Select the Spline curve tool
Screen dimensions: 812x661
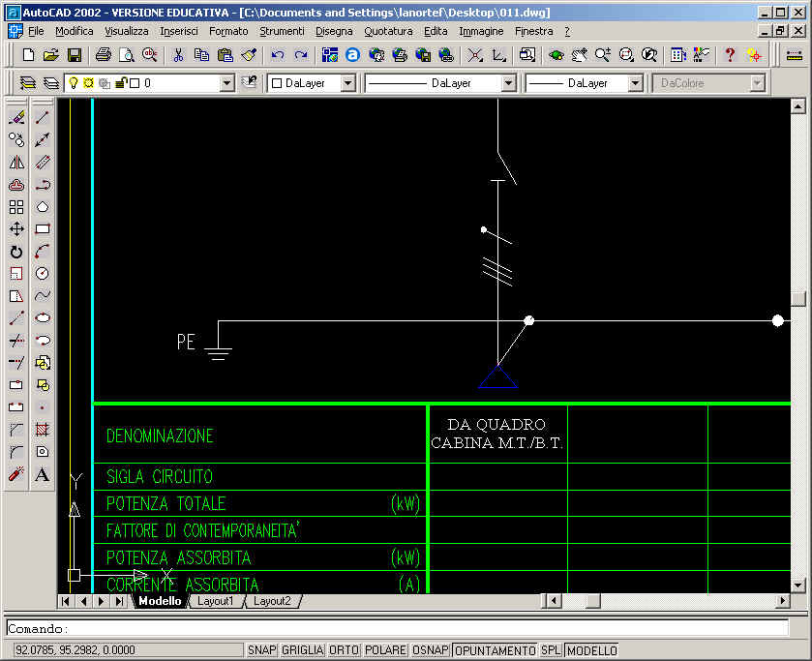point(43,296)
